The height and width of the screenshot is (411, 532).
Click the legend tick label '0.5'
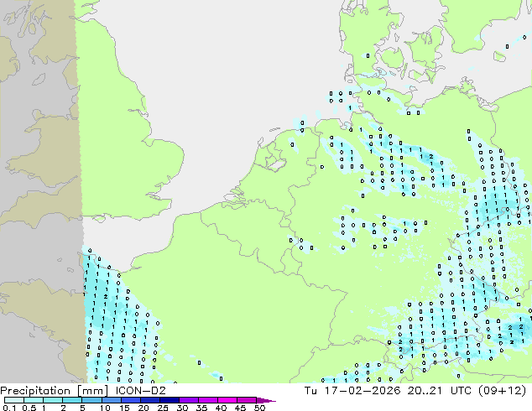(x=29, y=408)
